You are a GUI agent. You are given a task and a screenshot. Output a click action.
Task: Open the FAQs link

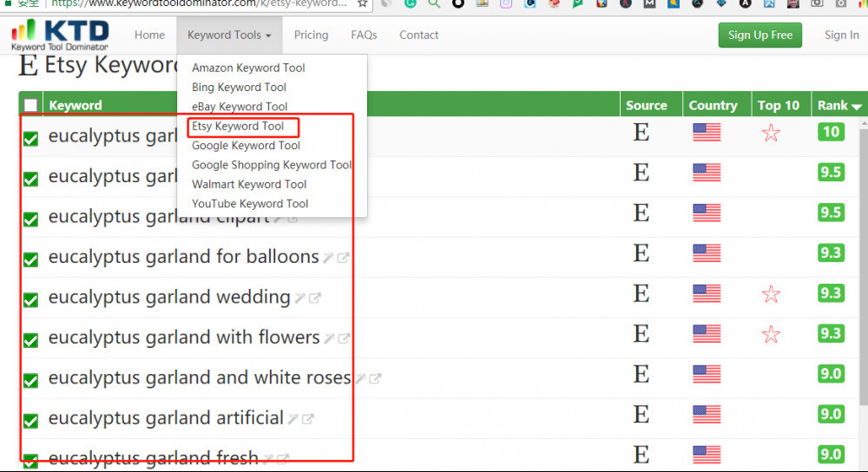[x=364, y=35]
